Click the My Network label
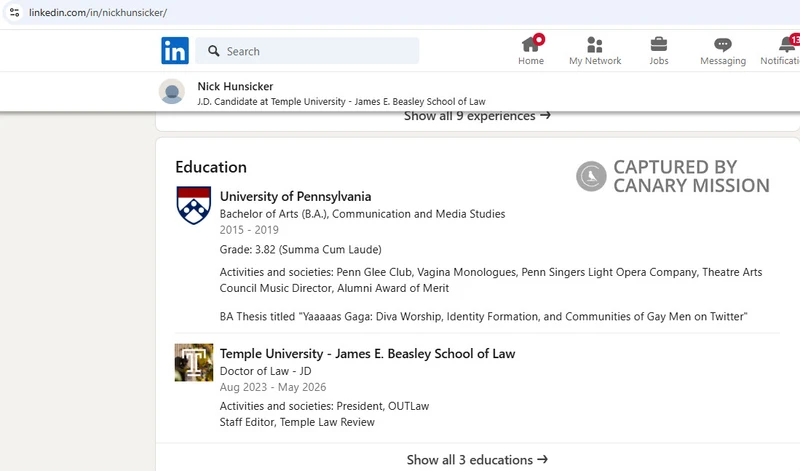Viewport: 800px width, 471px height. [x=595, y=61]
